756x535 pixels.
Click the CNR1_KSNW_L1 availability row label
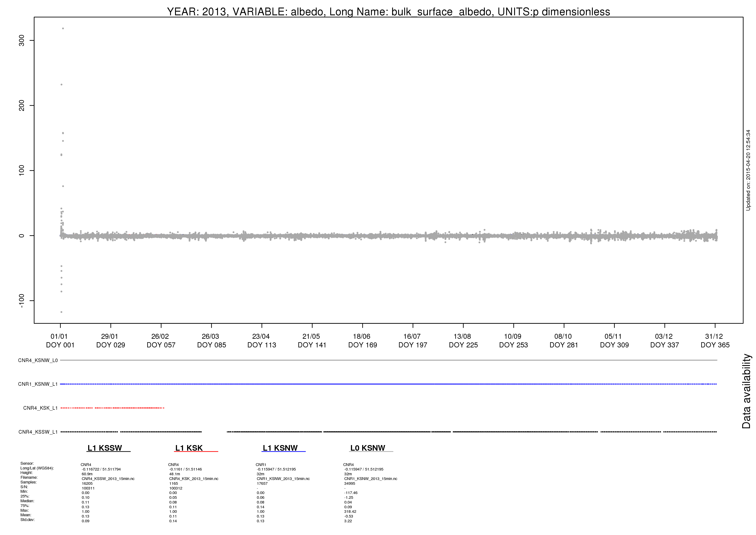click(x=38, y=384)
